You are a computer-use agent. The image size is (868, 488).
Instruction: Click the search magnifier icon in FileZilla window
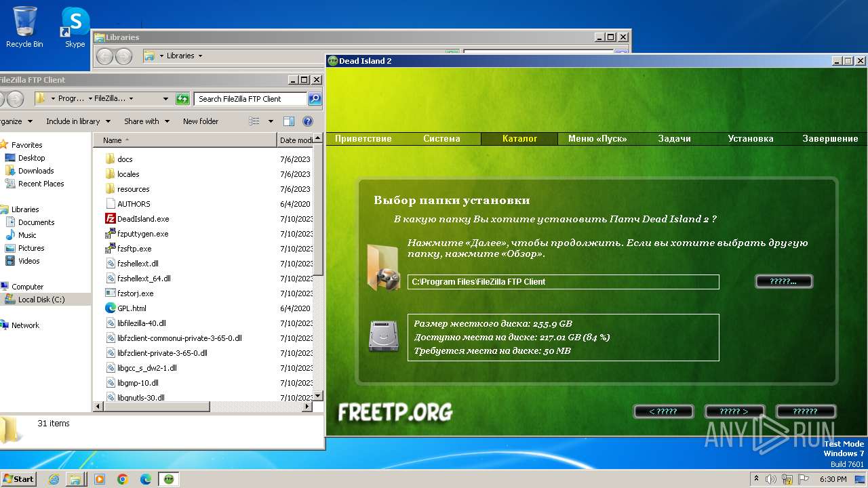coord(315,99)
